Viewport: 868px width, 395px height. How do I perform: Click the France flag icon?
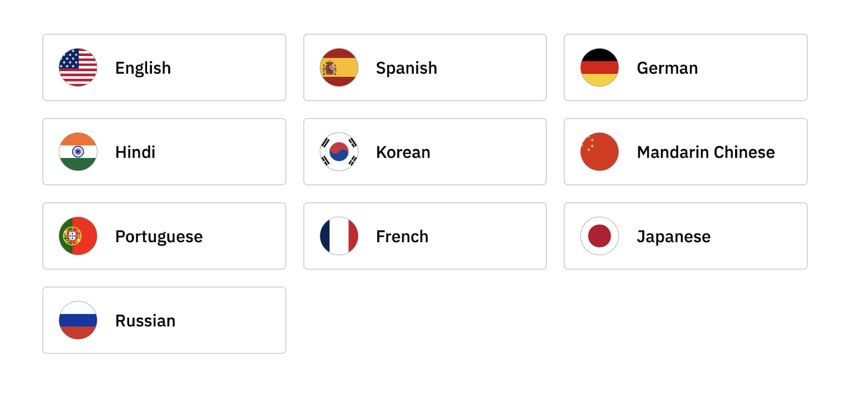point(339,236)
